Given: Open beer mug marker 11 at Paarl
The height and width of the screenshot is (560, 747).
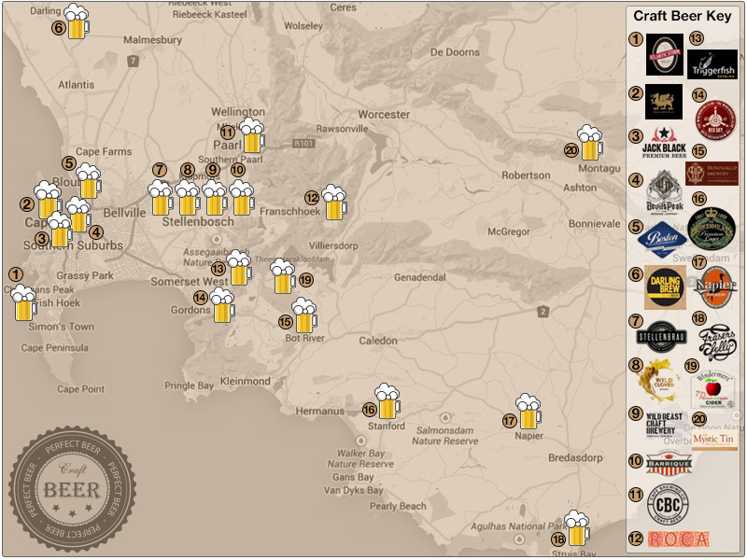Looking at the screenshot, I should (253, 136).
